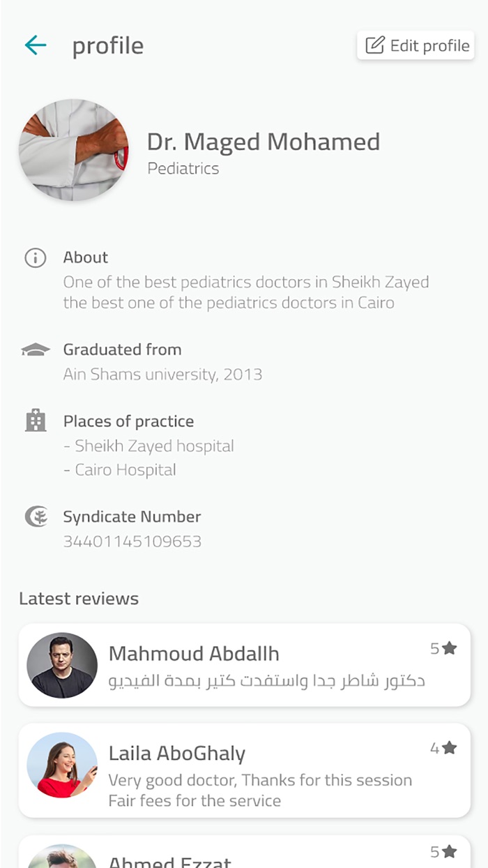This screenshot has height=868, width=488.
Task: Select the syndicate number 34401145109653
Action: 132,541
